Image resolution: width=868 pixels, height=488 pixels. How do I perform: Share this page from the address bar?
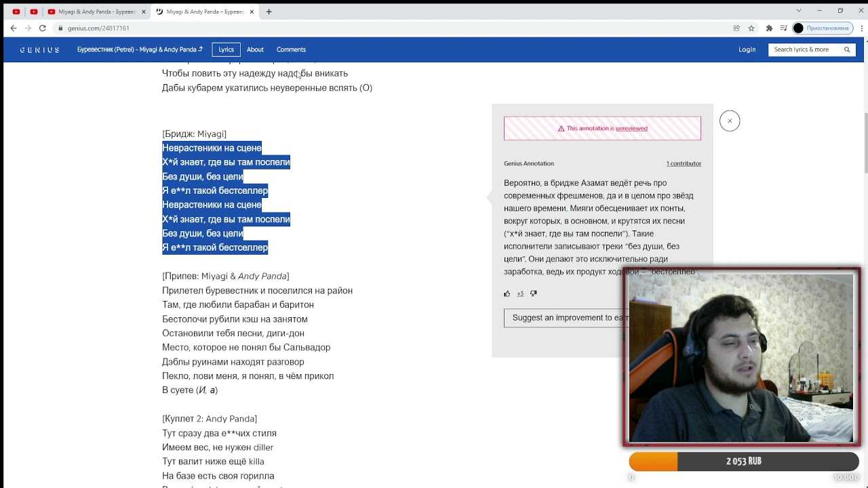(x=736, y=28)
